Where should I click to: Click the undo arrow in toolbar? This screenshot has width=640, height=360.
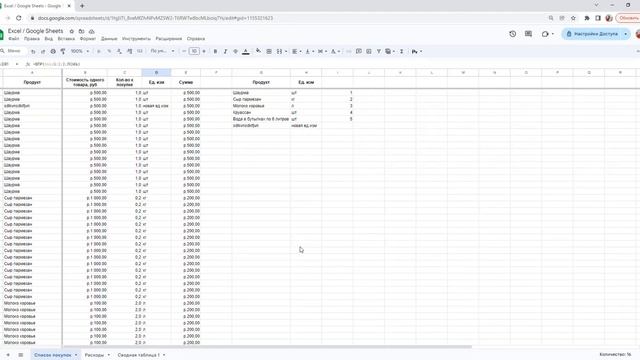click(33, 51)
